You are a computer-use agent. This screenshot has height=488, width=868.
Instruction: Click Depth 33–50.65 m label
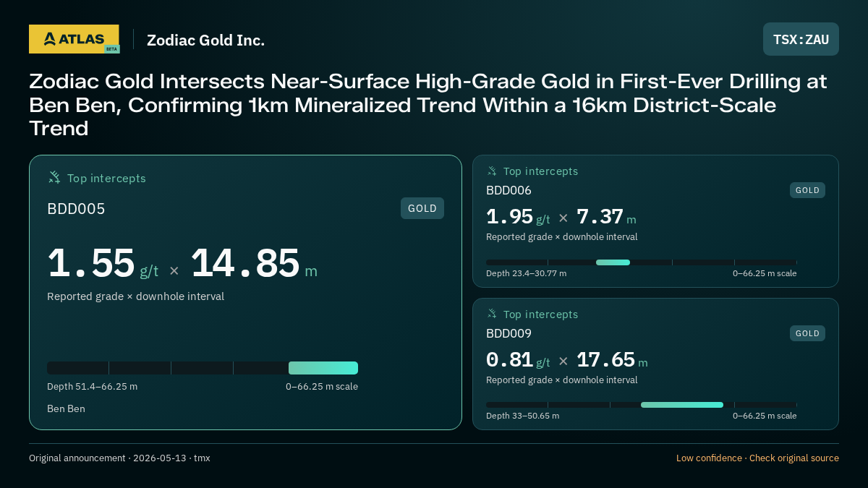(x=522, y=416)
